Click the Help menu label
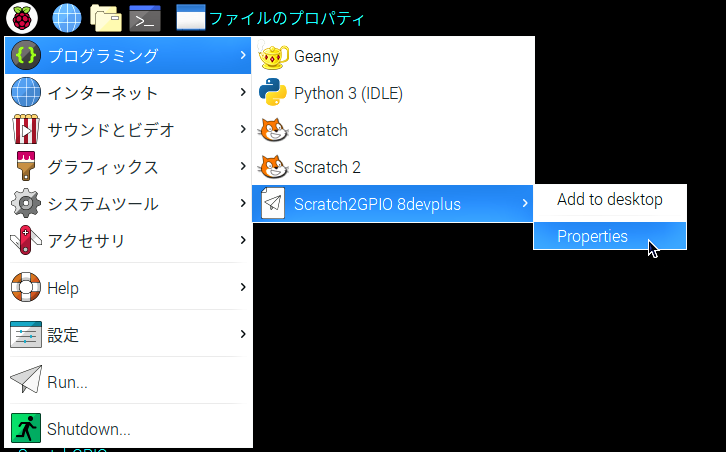Viewport: 726px width, 452px height. tap(63, 288)
